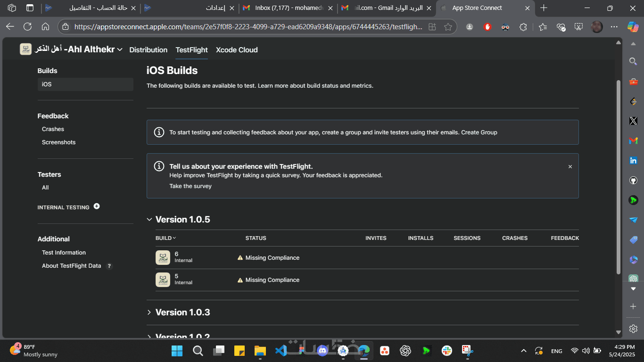Click the browser address bar URL
This screenshot has height=362, width=644.
(x=248, y=27)
